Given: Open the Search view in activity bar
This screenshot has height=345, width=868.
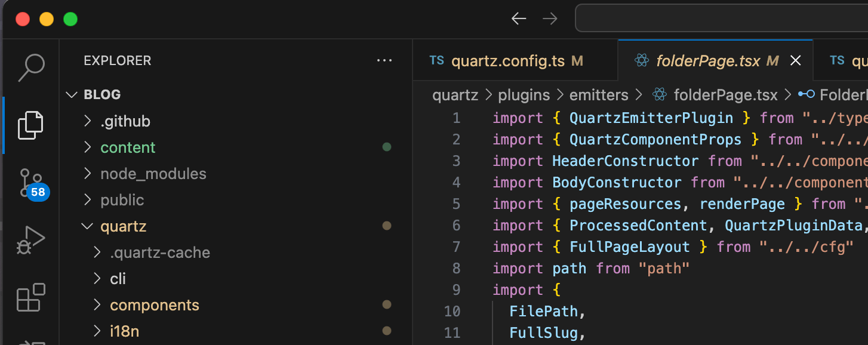Looking at the screenshot, I should tap(31, 67).
